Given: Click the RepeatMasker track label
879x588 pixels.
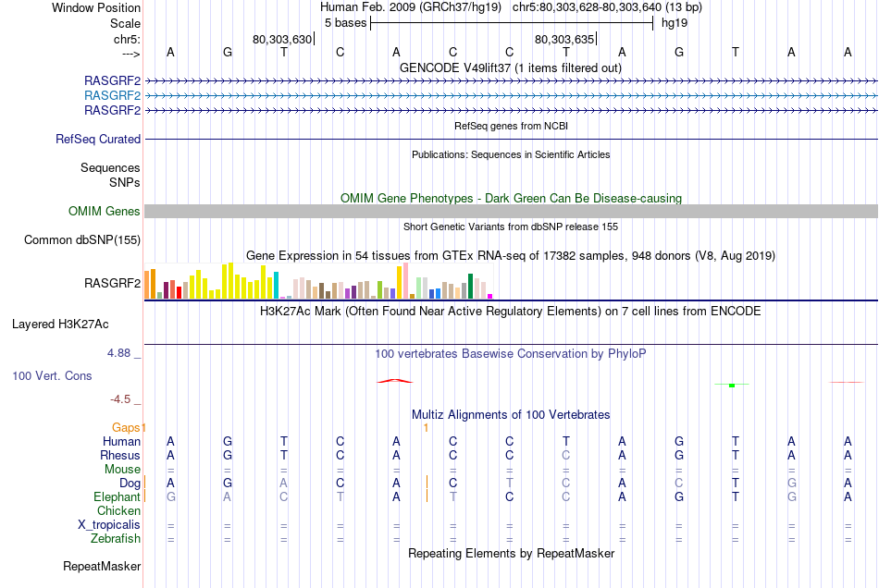Looking at the screenshot, I should click(102, 567).
